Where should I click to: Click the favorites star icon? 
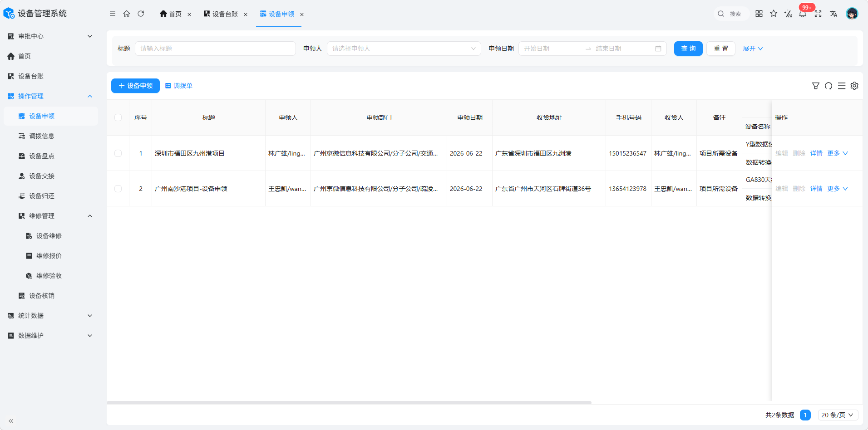tap(774, 14)
